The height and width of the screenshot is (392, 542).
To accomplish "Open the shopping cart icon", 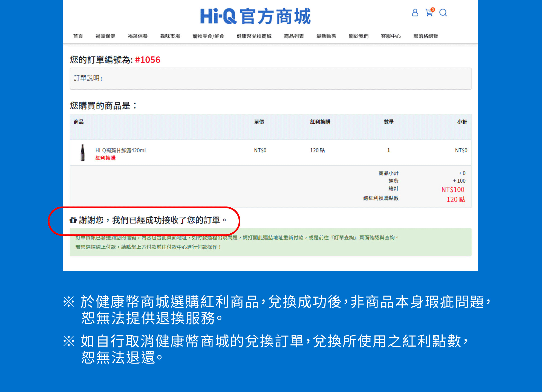I will [430, 12].
